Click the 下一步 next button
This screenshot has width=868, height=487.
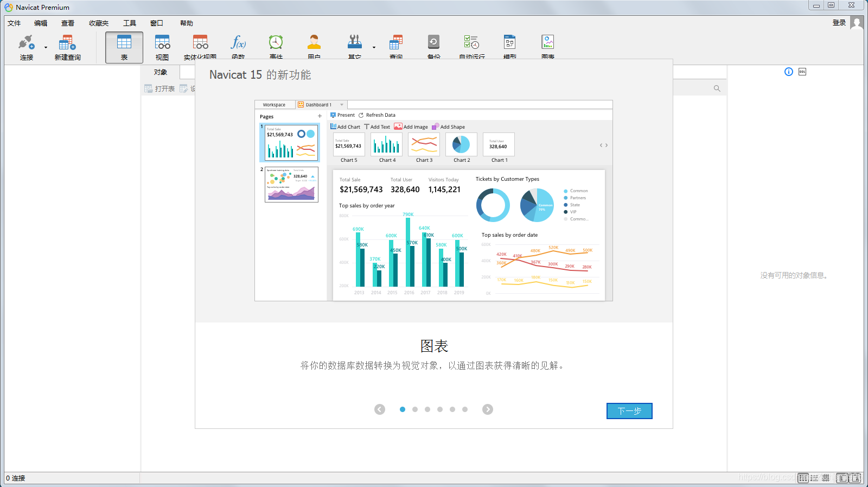[629, 411]
